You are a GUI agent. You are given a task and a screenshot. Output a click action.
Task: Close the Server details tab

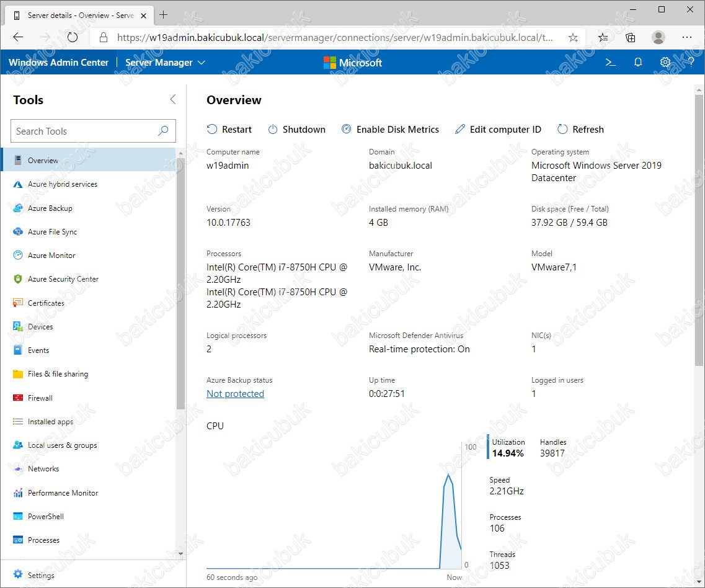click(143, 16)
